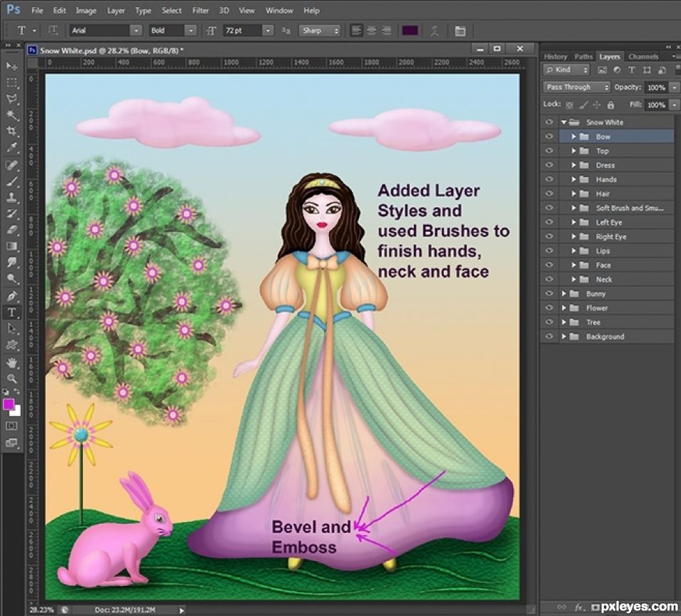
Task: Select the Dodge tool
Action: pyautogui.click(x=11, y=278)
